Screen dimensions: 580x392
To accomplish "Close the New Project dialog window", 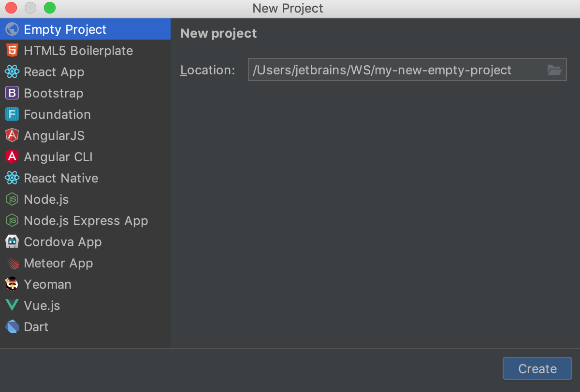I will coord(11,8).
